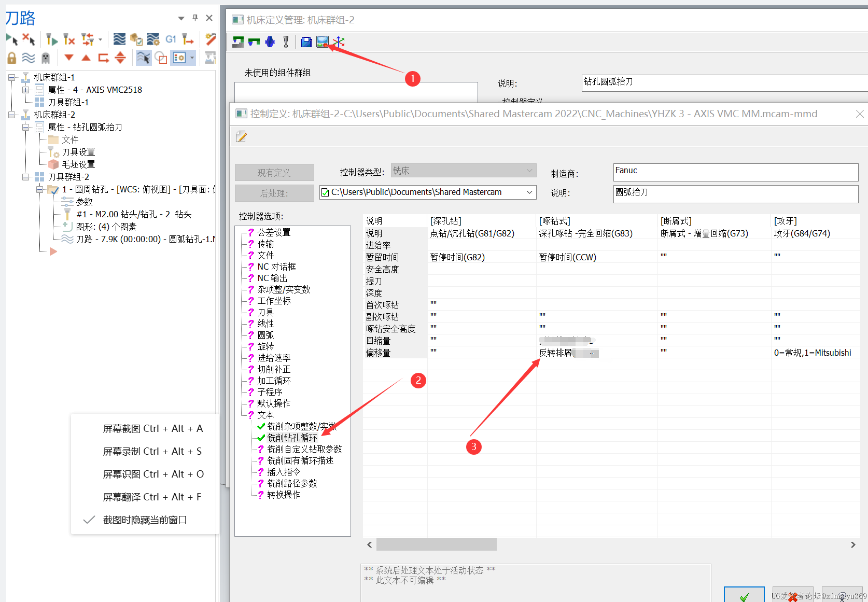Click the regenerate selected operations icon
The width and height of the screenshot is (868, 602).
tap(51, 39)
